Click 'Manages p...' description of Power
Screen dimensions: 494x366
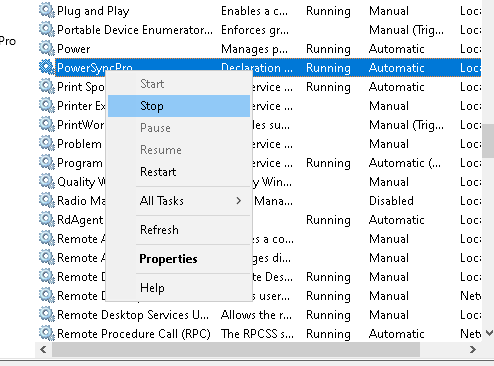click(x=254, y=49)
